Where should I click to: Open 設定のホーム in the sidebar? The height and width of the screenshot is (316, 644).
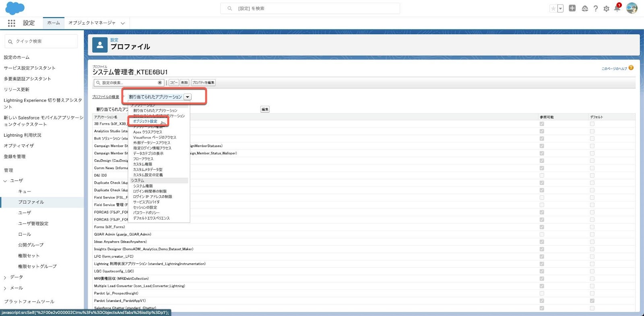pyautogui.click(x=17, y=57)
